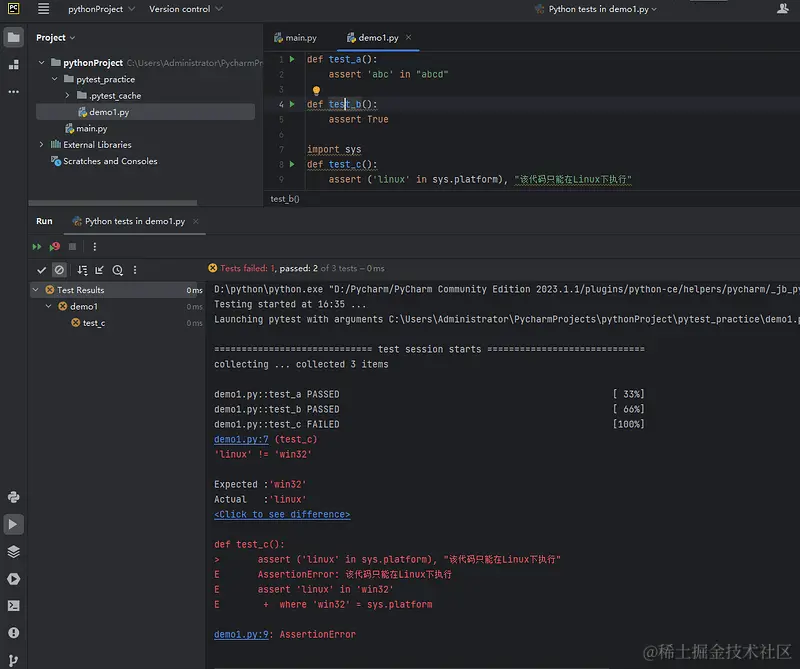800x669 pixels.
Task: Open run configuration Python tests dropdown
Action: pos(595,9)
